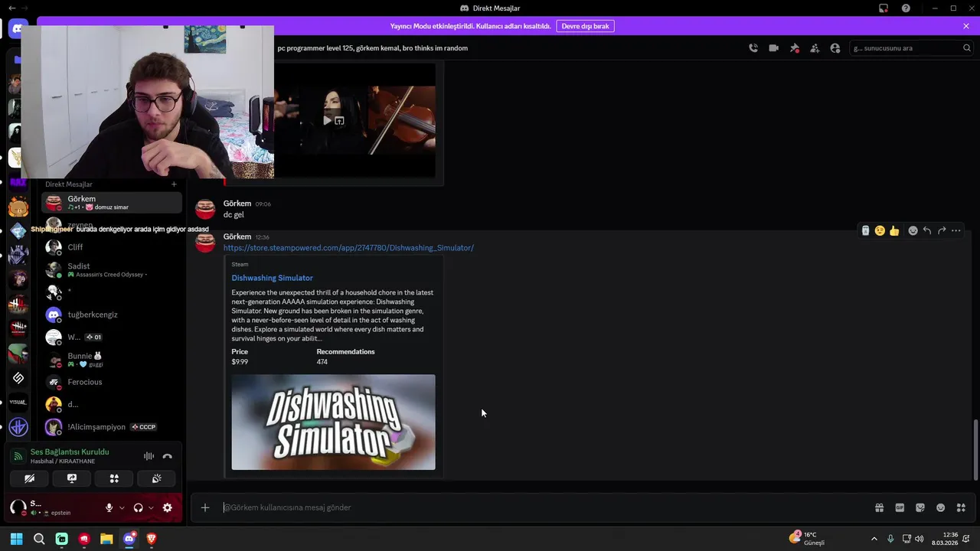Open the Dishwashing Simulator embed title
Screen dimensions: 980x551
pyautogui.click(x=273, y=278)
